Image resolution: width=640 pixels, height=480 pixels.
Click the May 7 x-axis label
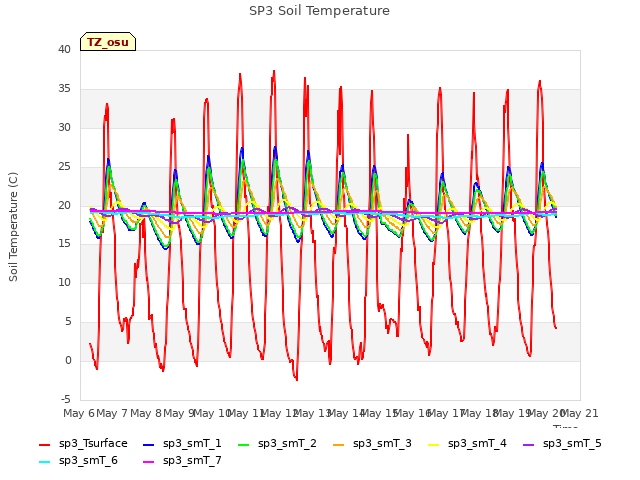(x=112, y=413)
